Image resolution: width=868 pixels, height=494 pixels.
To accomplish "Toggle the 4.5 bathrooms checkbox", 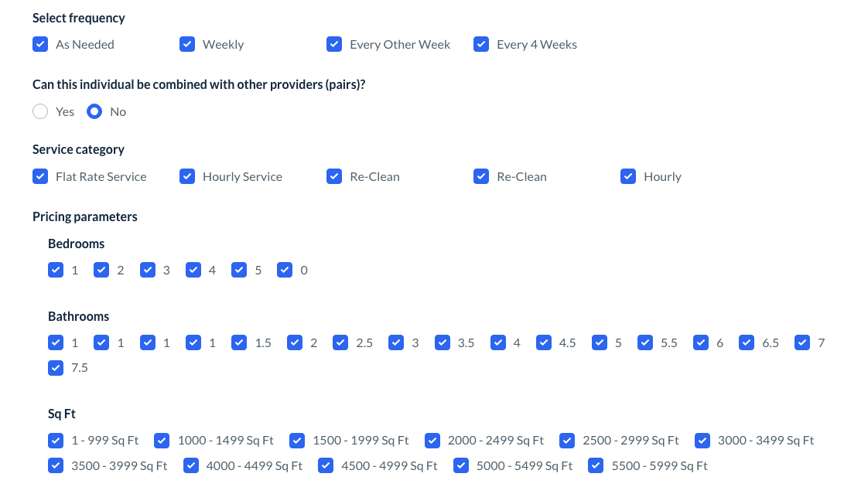I will pyautogui.click(x=544, y=342).
